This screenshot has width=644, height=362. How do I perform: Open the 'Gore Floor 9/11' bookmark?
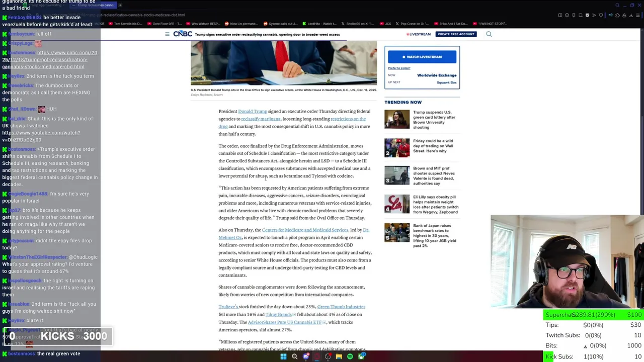pyautogui.click(x=164, y=24)
